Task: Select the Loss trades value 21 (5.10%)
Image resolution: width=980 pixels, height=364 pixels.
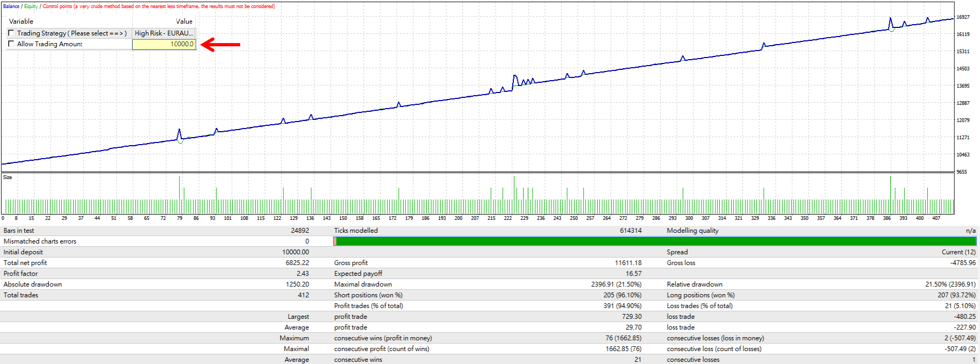Action: pos(960,306)
